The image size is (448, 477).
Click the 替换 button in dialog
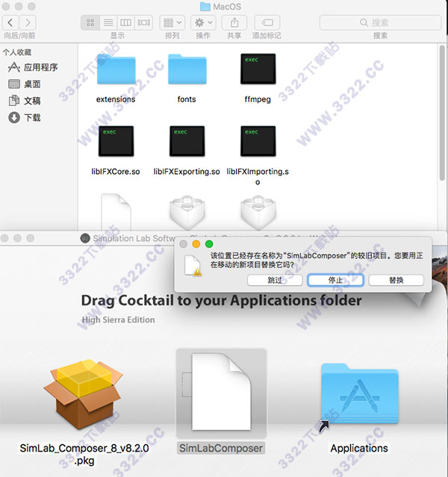click(x=396, y=280)
